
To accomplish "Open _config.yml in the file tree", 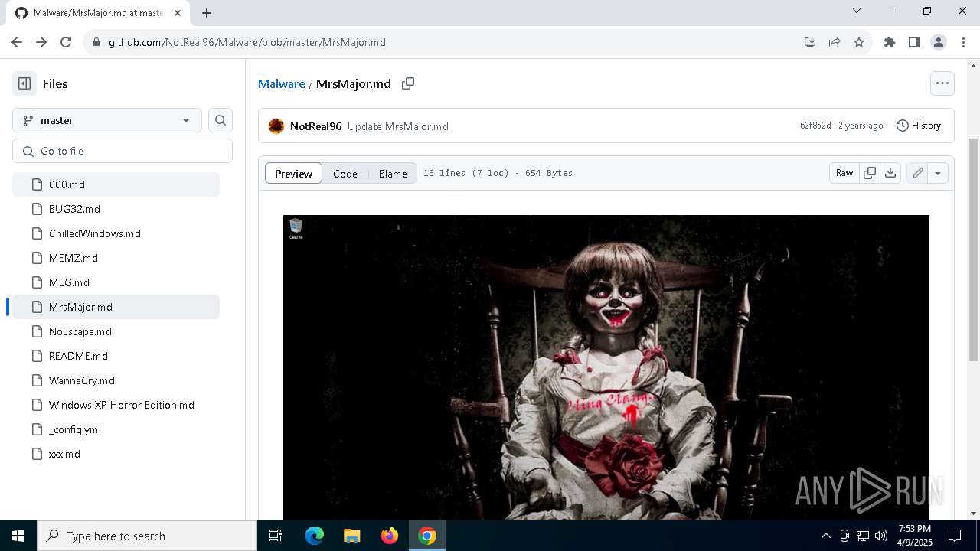I will (x=116, y=429).
